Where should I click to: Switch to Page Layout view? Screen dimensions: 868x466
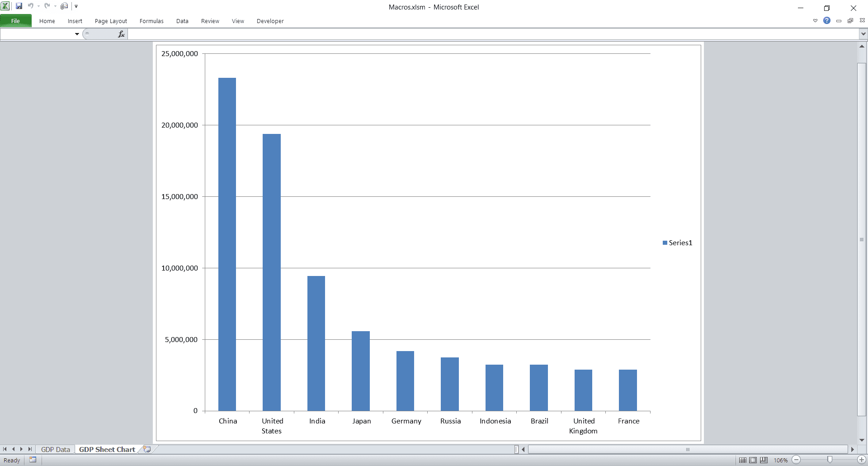[x=753, y=460]
